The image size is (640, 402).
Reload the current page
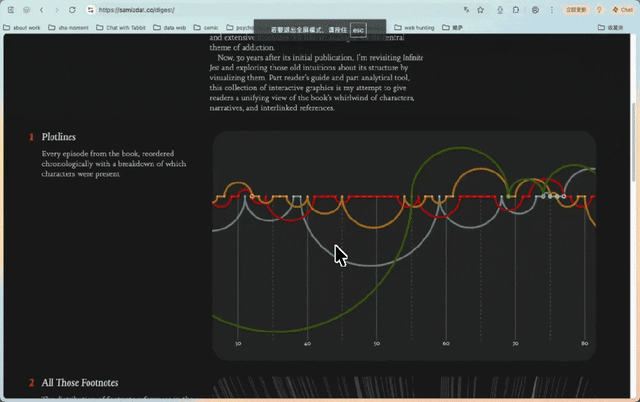tap(72, 10)
